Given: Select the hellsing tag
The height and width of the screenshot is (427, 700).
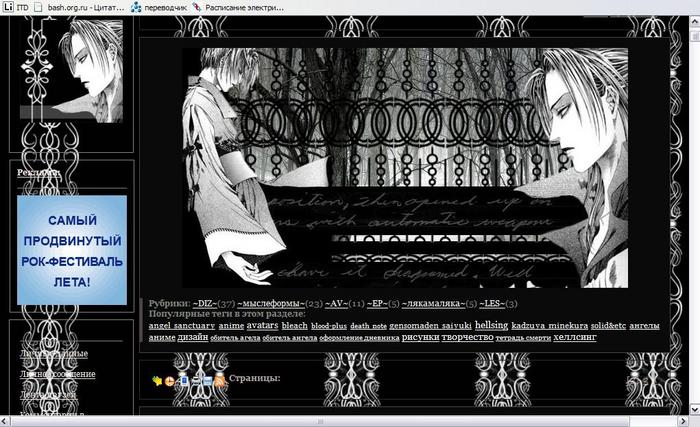Looking at the screenshot, I should [492, 325].
